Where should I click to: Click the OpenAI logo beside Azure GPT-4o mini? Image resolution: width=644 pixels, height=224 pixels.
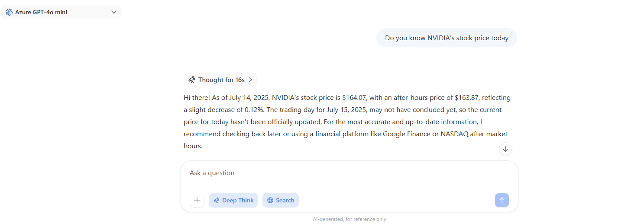(9, 12)
